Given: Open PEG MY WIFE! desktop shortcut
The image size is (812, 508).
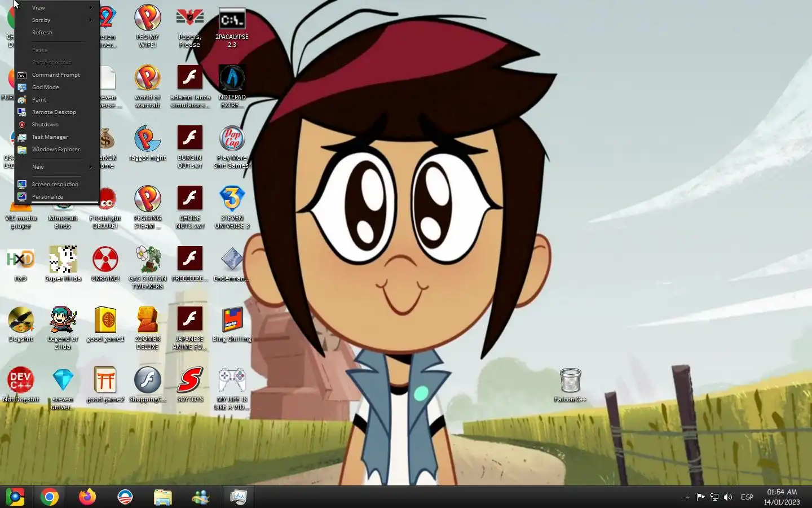Looking at the screenshot, I should coord(147,26).
